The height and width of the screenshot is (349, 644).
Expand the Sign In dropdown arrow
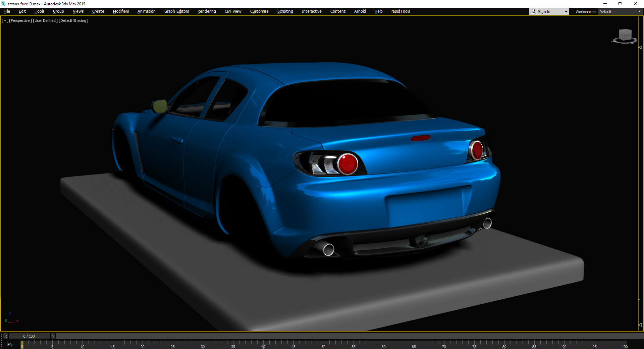tap(566, 12)
